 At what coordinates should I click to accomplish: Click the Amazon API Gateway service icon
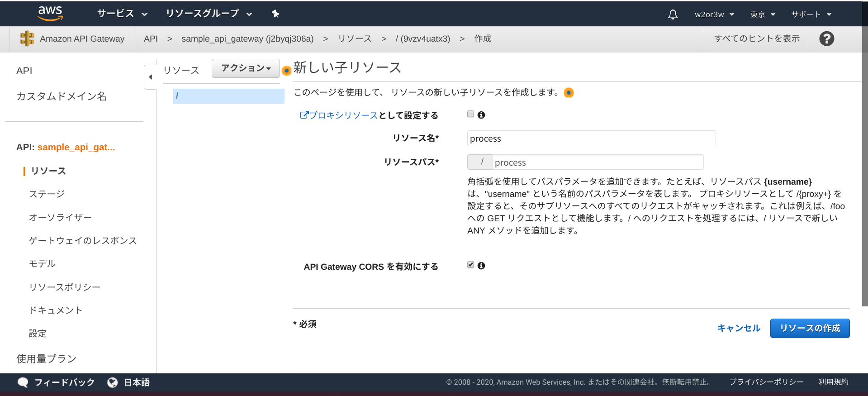27,38
